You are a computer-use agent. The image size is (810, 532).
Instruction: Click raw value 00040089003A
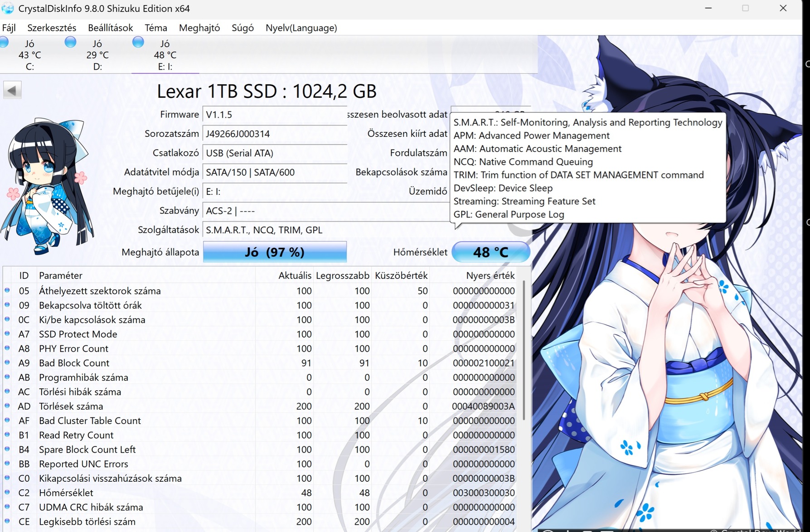[483, 406]
